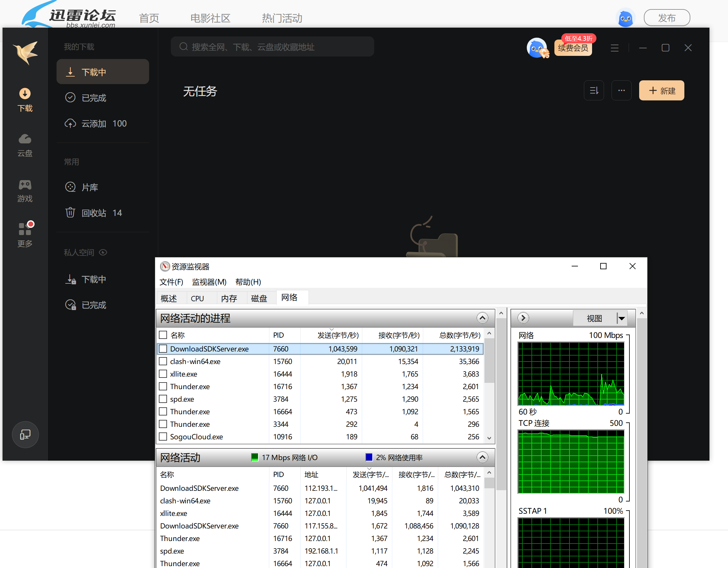Click the 续费会员 renew membership button
Viewport: 728px width, 568px height.
tap(573, 48)
